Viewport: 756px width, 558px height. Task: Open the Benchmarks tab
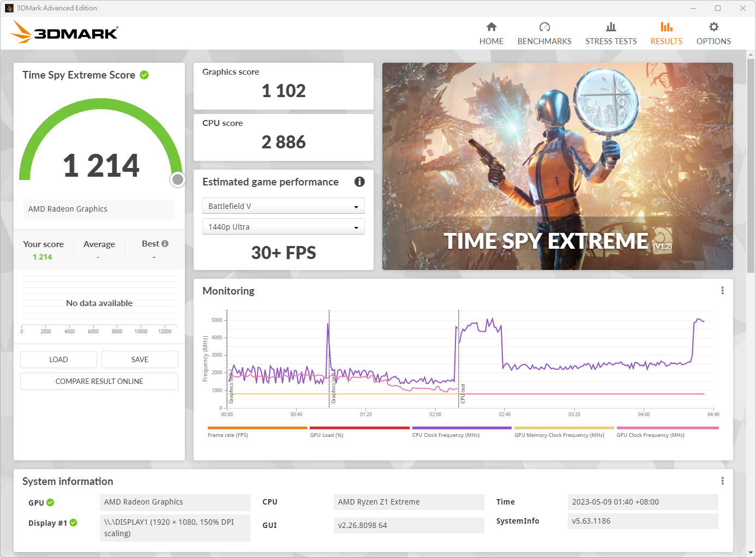coord(544,34)
